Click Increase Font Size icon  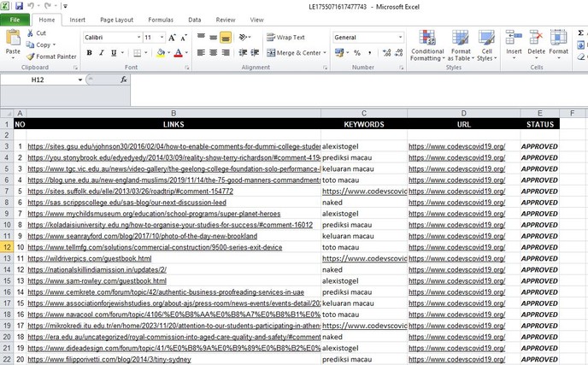coord(173,38)
